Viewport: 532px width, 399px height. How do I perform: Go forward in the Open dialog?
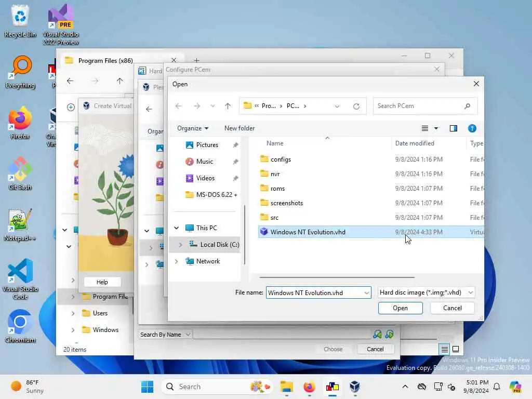pos(197,106)
